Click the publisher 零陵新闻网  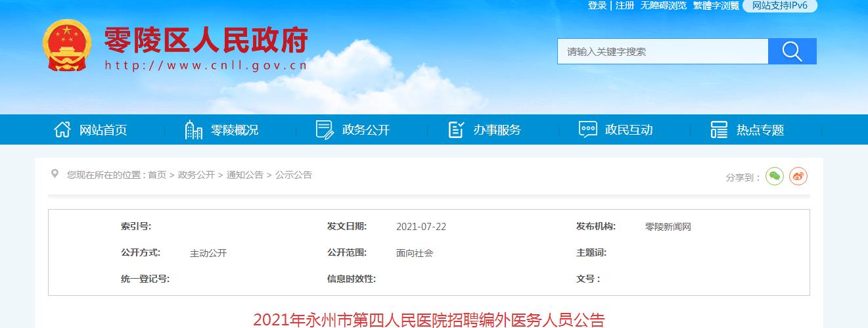click(x=668, y=227)
